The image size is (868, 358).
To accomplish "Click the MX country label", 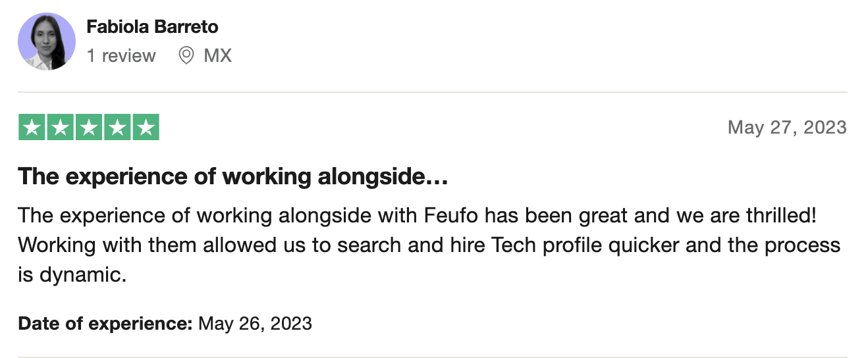I will click(218, 55).
